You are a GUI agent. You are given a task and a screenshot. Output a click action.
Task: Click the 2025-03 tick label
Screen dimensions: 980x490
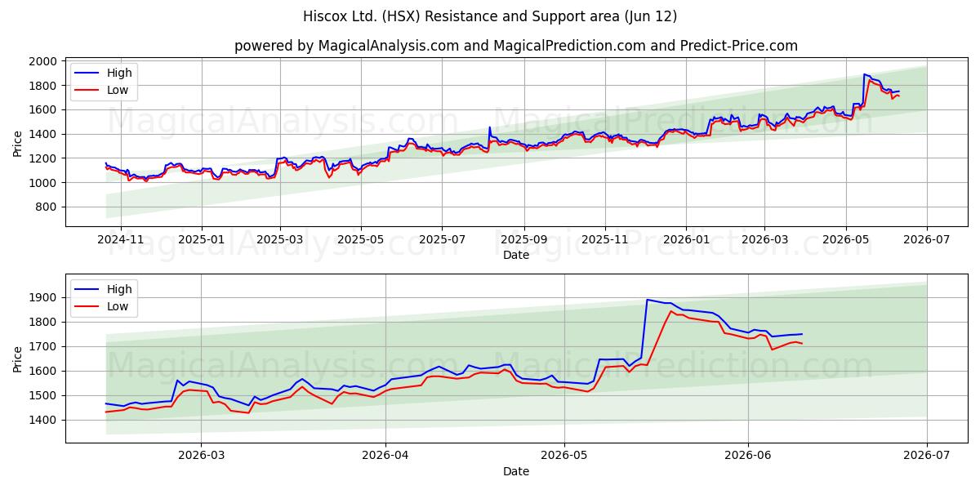[x=280, y=238]
